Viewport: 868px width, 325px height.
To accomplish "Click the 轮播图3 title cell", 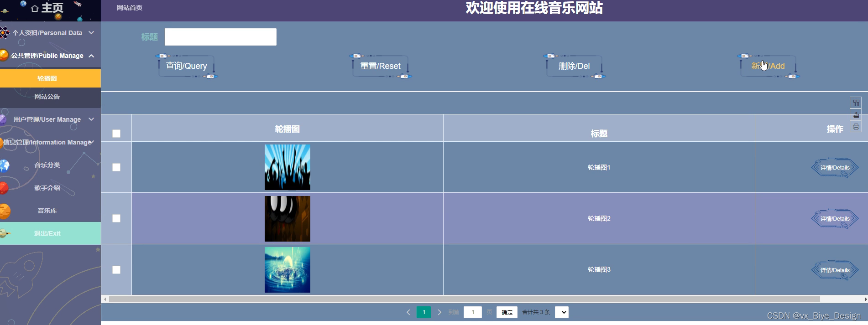I will point(599,269).
